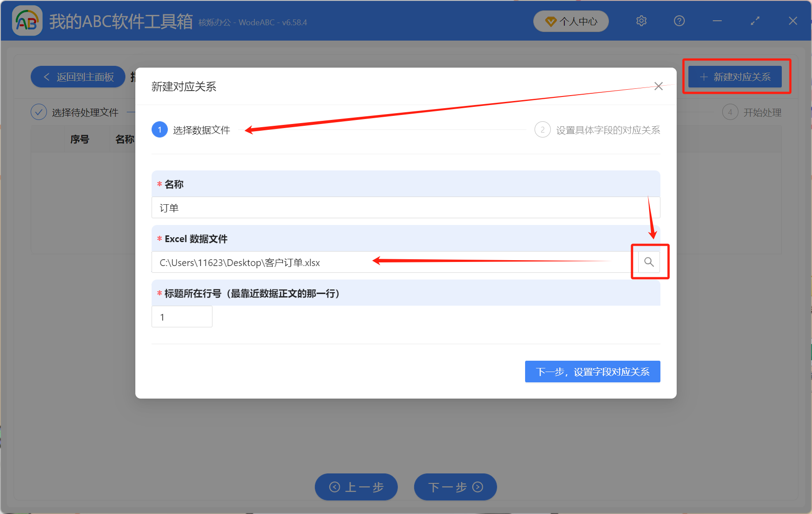The height and width of the screenshot is (514, 812).
Task: Click the circled arrow on 上一步 button
Action: click(x=334, y=487)
